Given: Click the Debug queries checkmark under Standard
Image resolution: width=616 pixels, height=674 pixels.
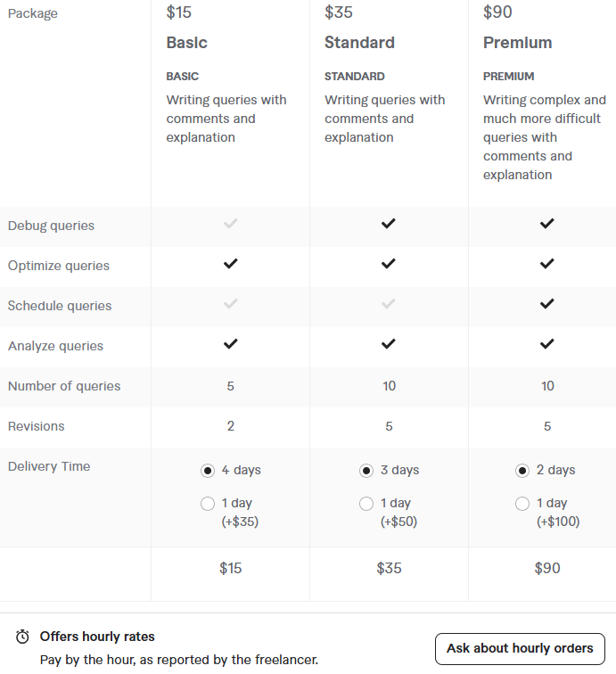Looking at the screenshot, I should (388, 224).
